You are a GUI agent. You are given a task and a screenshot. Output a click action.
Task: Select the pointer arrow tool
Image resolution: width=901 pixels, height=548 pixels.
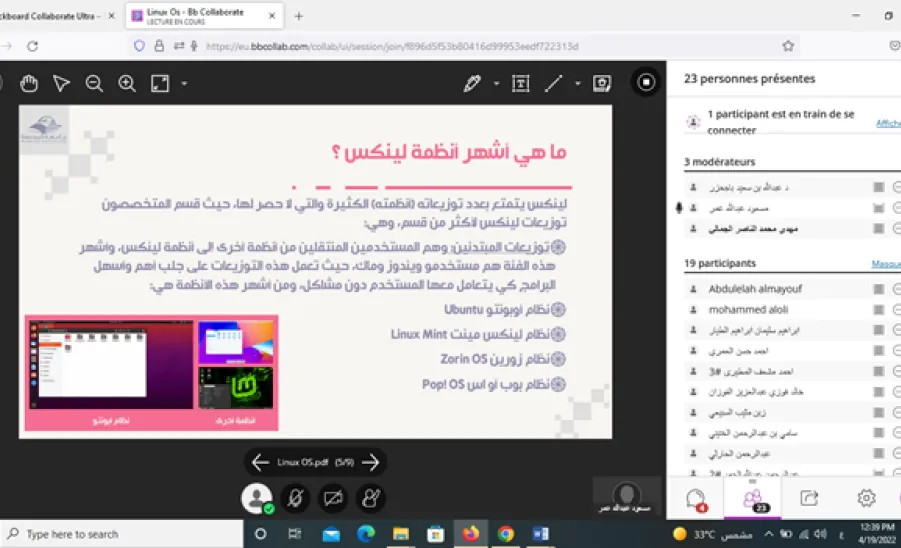(x=61, y=84)
